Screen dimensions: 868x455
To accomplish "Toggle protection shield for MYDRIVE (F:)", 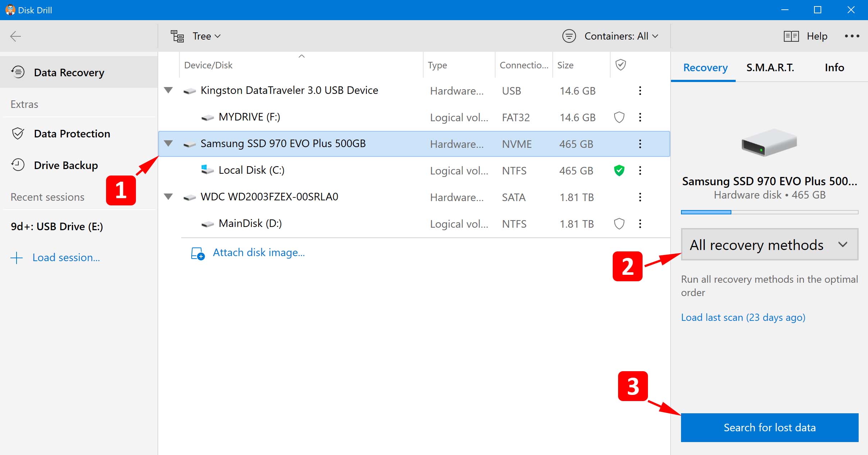I will (619, 117).
